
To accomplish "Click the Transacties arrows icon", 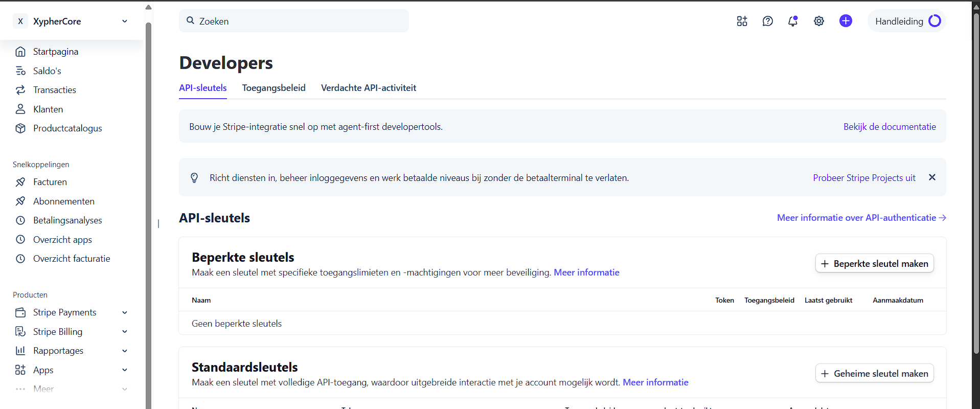I will coord(20,90).
